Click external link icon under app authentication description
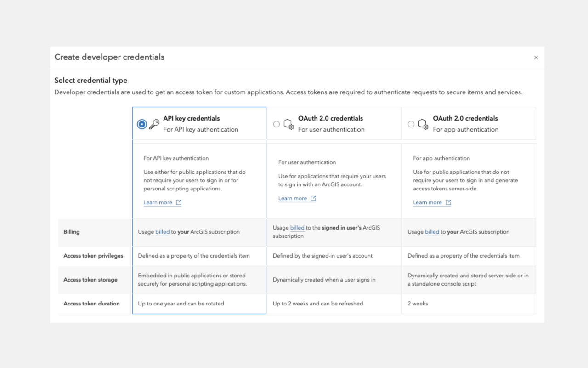Viewport: 588px width, 368px height. [448, 202]
